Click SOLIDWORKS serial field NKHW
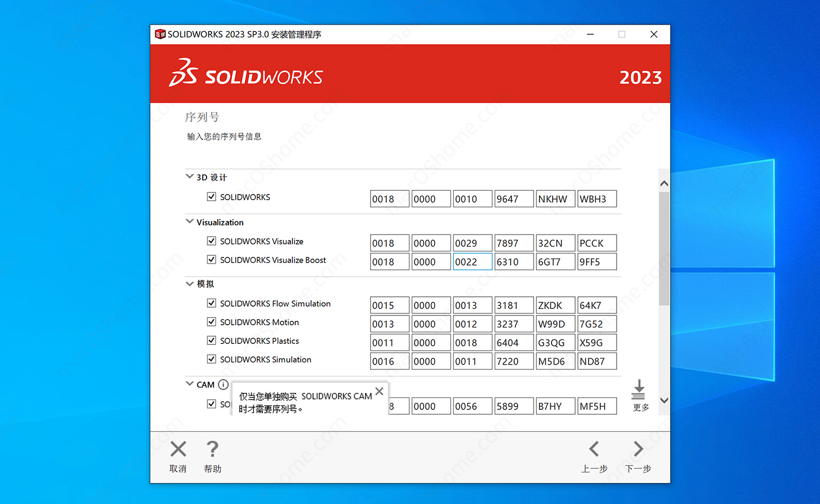This screenshot has height=504, width=820. [x=555, y=199]
